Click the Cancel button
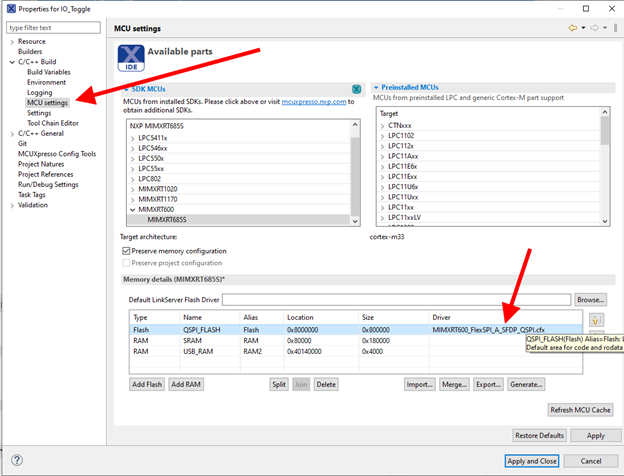Screen dimensions: 624x476 tap(591, 461)
